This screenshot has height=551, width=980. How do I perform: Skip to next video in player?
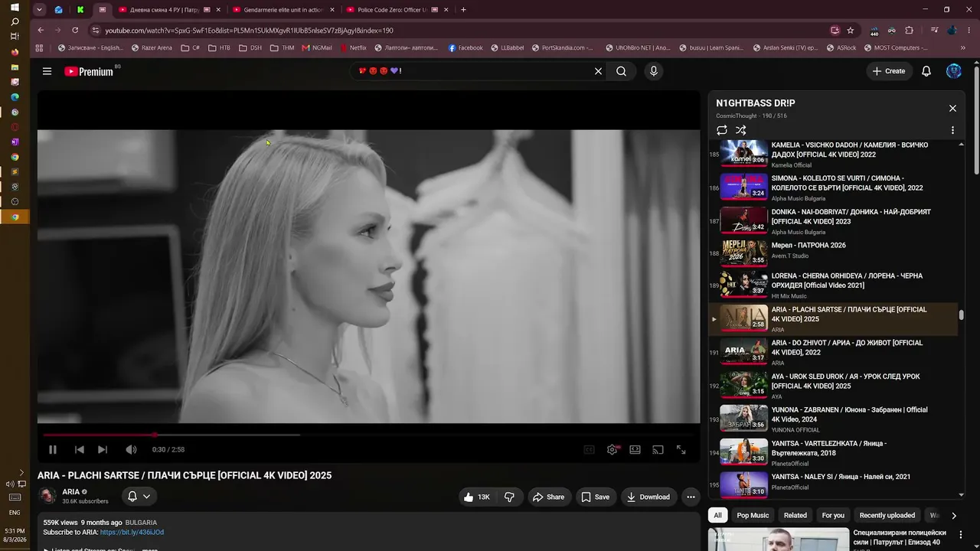point(103,450)
